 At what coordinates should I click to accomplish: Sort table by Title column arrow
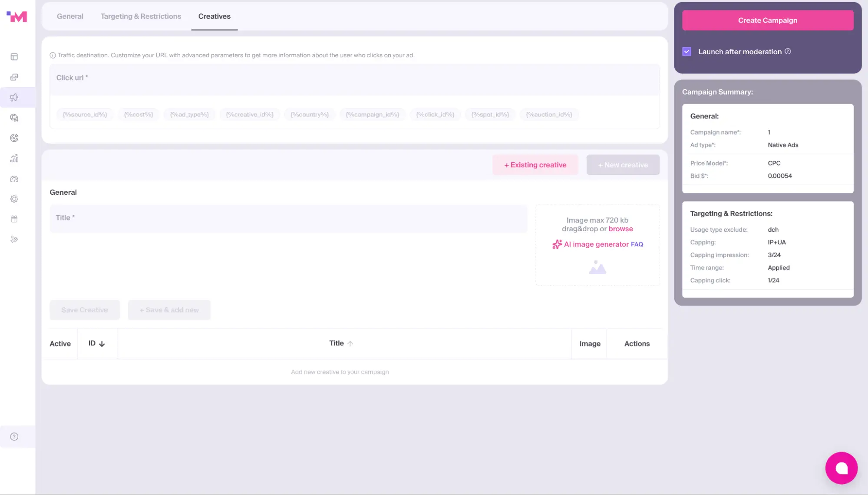[x=350, y=344]
